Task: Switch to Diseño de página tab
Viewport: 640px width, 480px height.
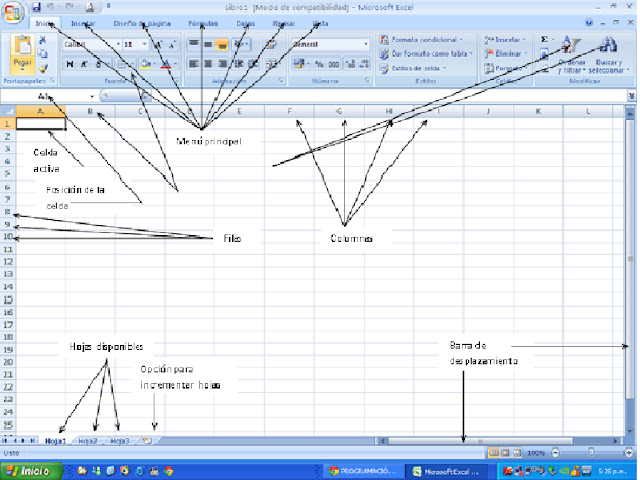Action: pyautogui.click(x=142, y=24)
